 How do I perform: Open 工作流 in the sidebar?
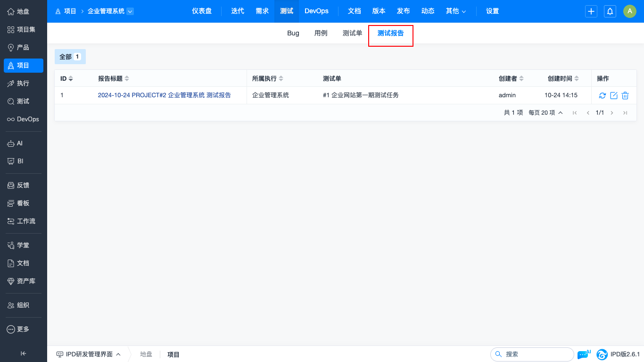pyautogui.click(x=24, y=221)
